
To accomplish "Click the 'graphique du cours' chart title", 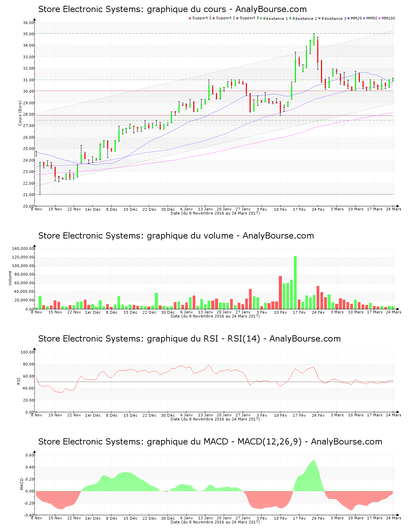I will pos(173,9).
